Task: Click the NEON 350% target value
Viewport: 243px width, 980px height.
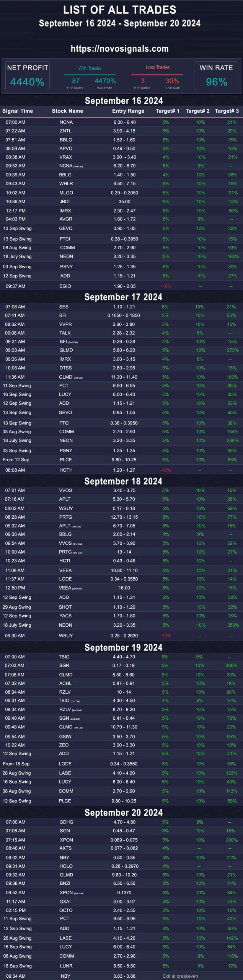Action: point(233,625)
